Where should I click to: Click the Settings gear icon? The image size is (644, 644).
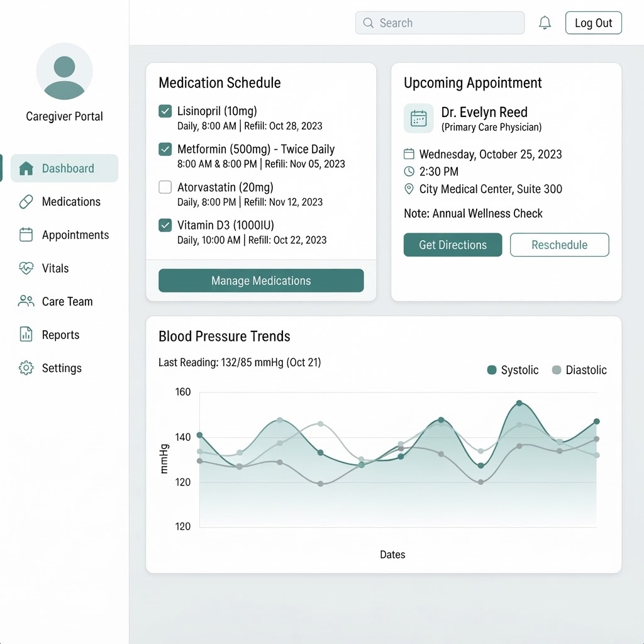point(26,368)
